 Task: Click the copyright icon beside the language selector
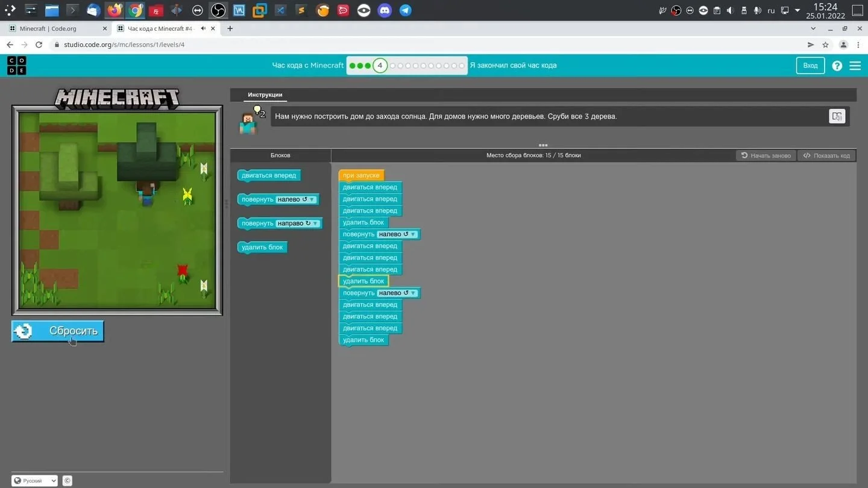coord(68,481)
